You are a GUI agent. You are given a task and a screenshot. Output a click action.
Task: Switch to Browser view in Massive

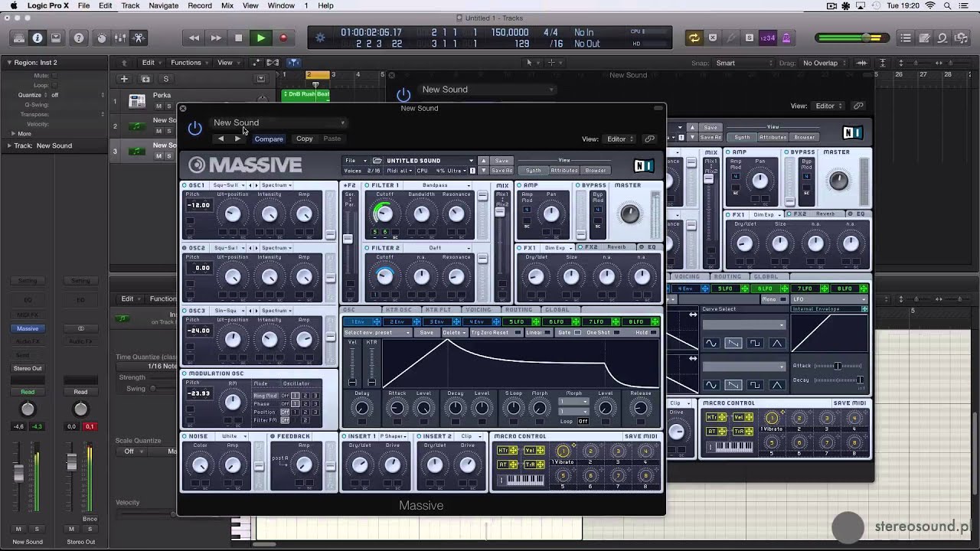(596, 170)
